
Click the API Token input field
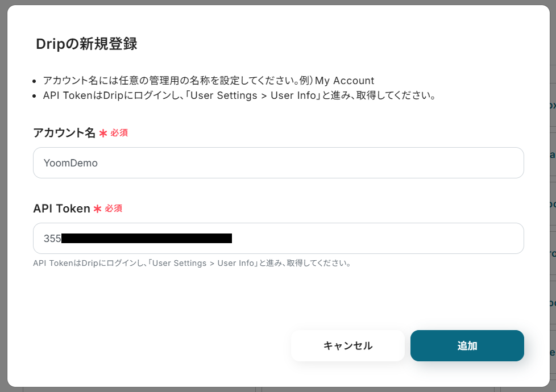[x=279, y=238]
